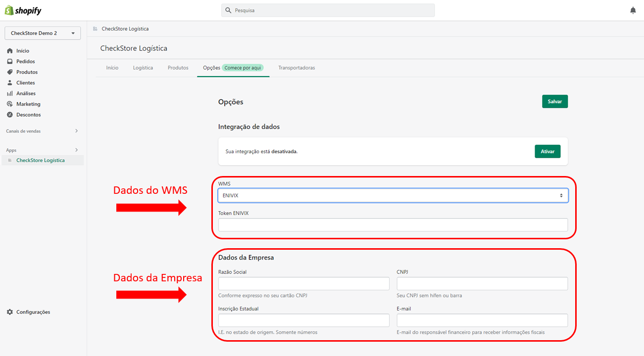
Task: Open Configurações gear icon
Action: 10,312
